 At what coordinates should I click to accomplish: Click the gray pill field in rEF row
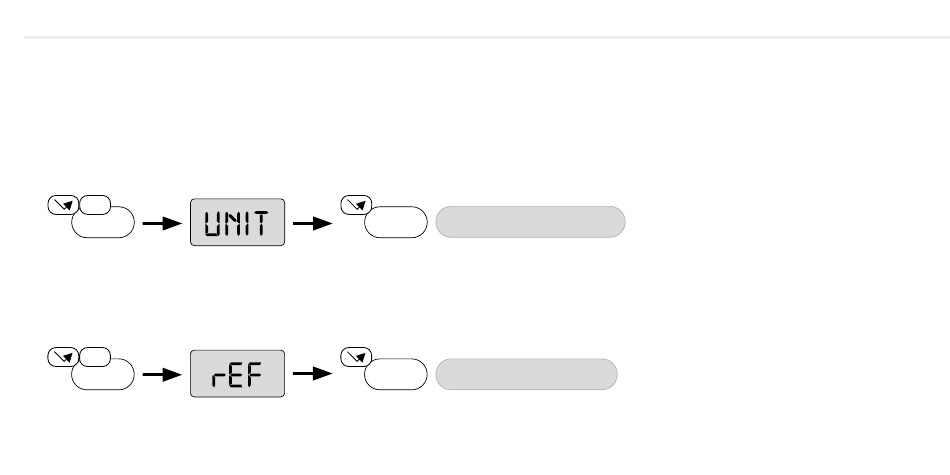(x=526, y=374)
